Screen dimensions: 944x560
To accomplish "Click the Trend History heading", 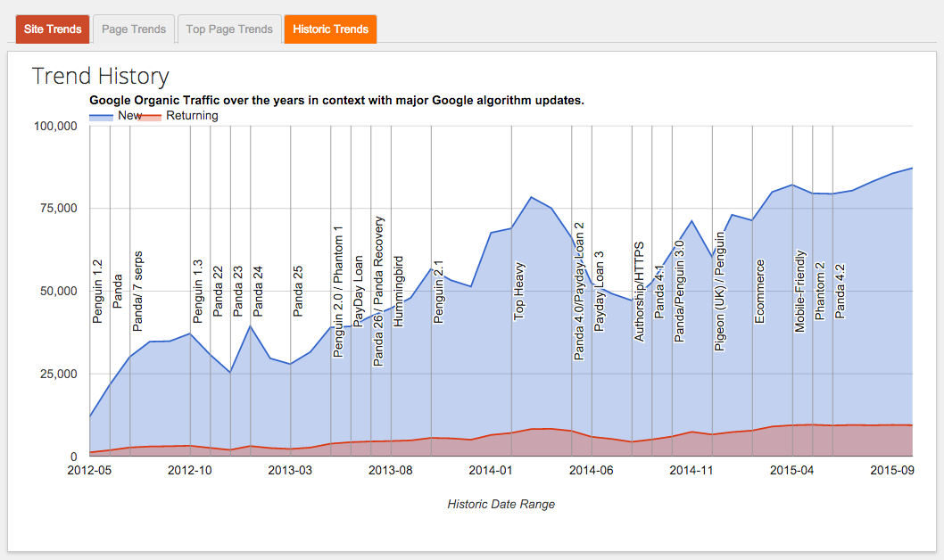I will tap(100, 77).
